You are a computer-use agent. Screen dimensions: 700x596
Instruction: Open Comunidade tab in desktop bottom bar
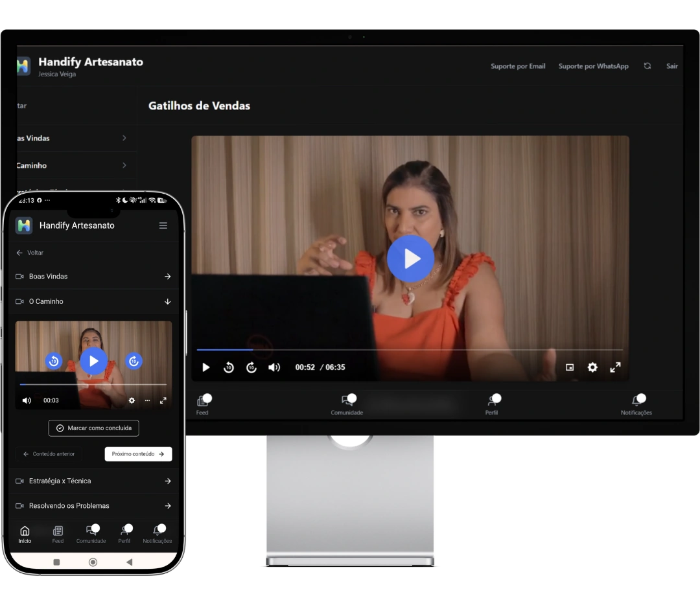coord(347,405)
